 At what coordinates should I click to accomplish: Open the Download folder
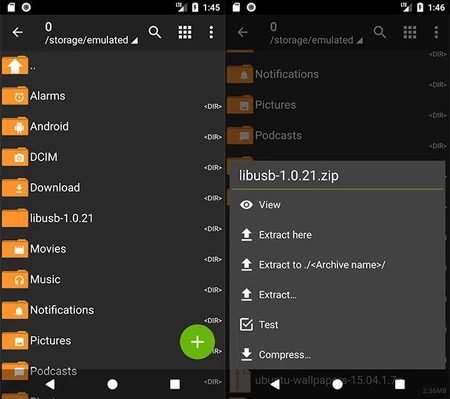coord(112,188)
